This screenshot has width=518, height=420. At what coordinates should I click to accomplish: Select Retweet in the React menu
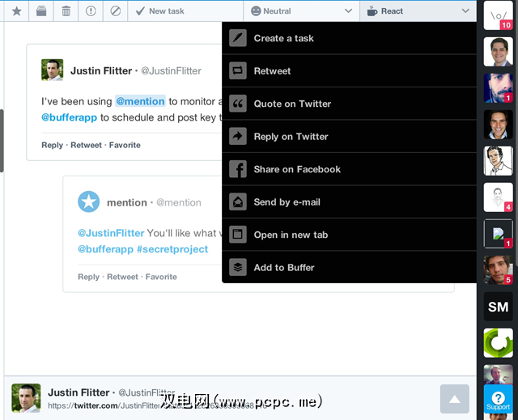(349, 71)
